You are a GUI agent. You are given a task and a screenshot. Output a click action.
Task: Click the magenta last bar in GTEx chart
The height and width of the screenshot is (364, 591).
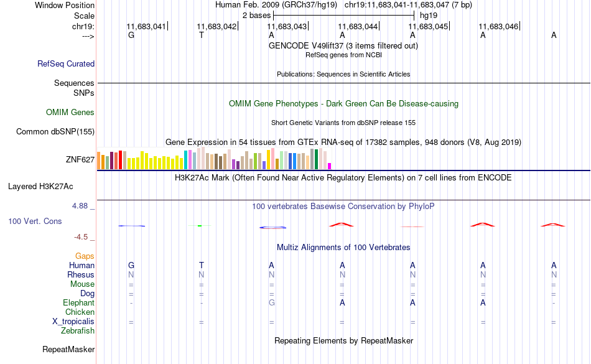click(330, 166)
